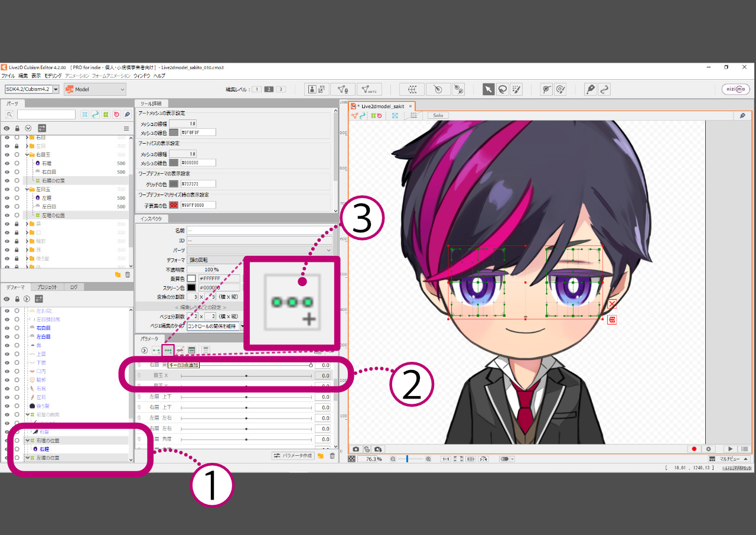Create new parameter group folder icon
Viewport: 756px width, 535px height.
(x=321, y=456)
